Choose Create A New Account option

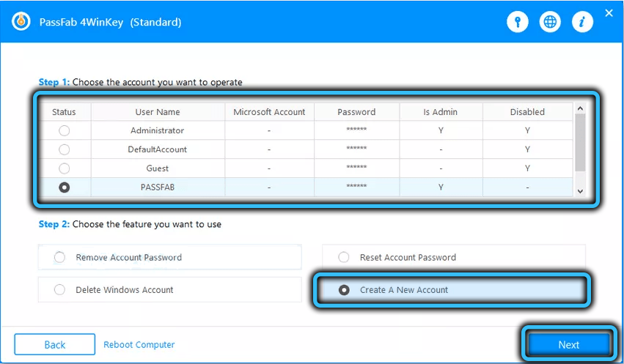click(344, 290)
